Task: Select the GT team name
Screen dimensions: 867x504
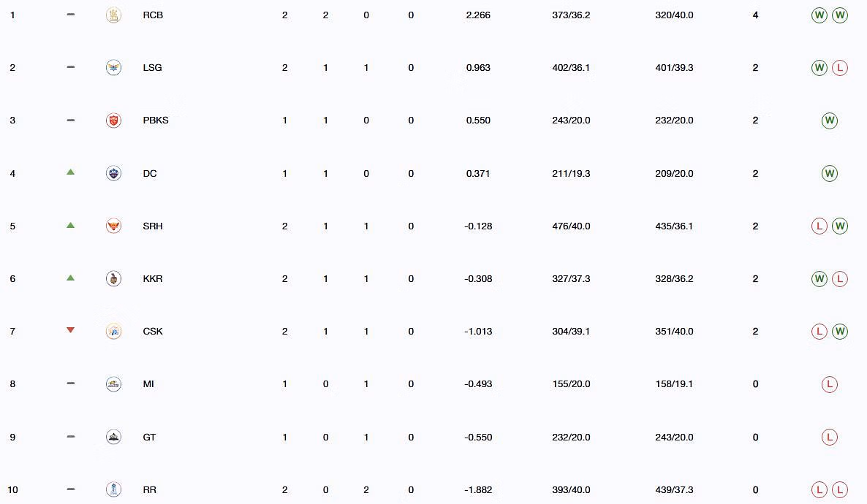Action: 149,437
